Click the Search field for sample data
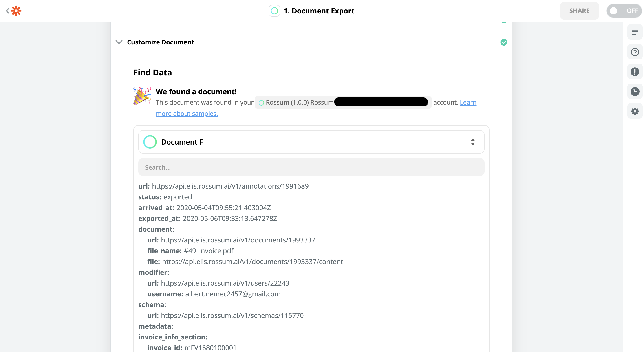The width and height of the screenshot is (644, 352). pos(311,167)
